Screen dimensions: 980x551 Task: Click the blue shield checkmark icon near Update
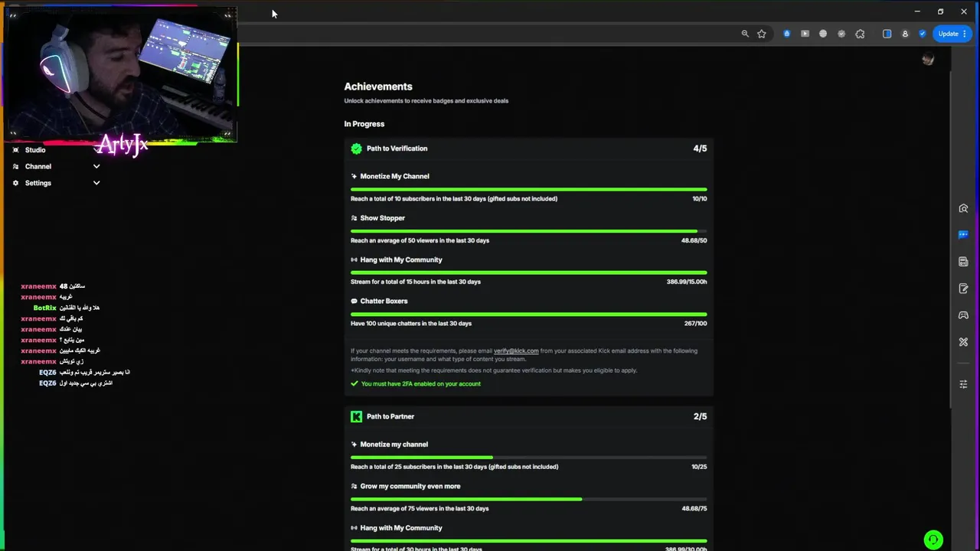[922, 34]
